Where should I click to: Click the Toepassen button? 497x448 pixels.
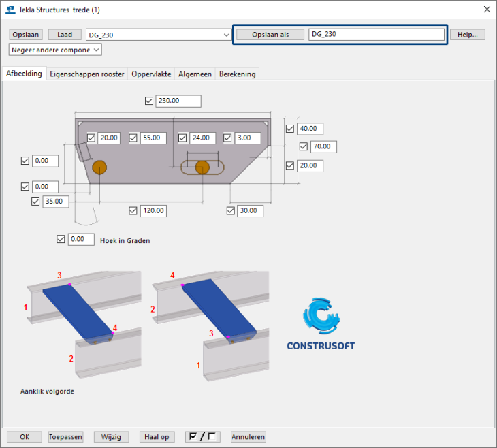coord(66,436)
